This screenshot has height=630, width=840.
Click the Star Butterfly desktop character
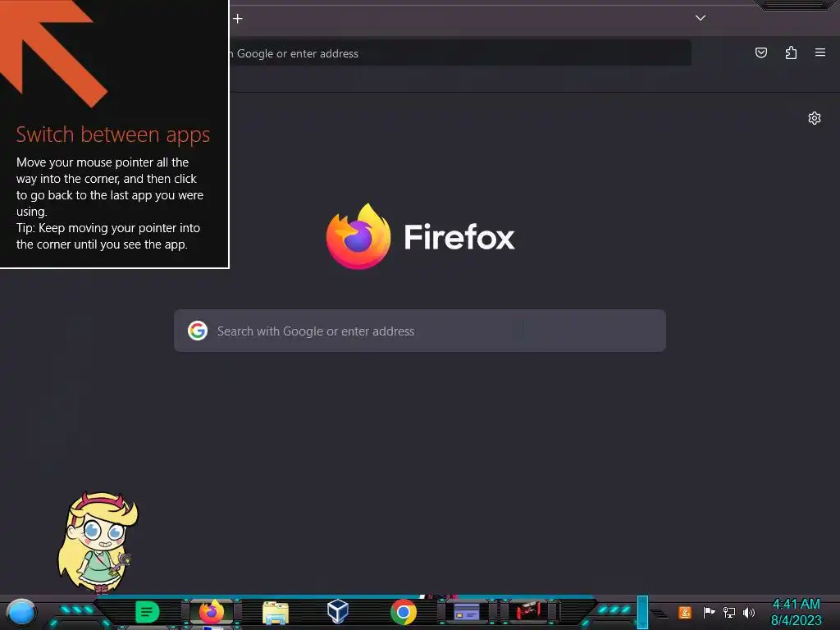[x=98, y=542]
